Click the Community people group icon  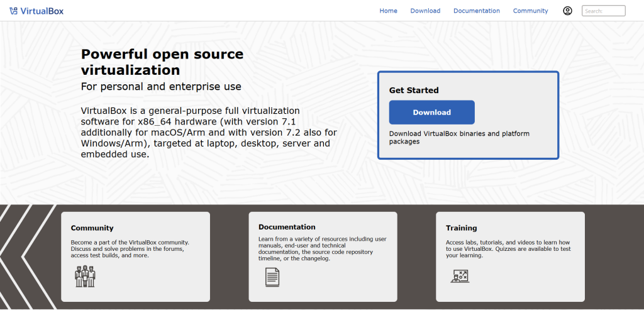[x=85, y=276]
